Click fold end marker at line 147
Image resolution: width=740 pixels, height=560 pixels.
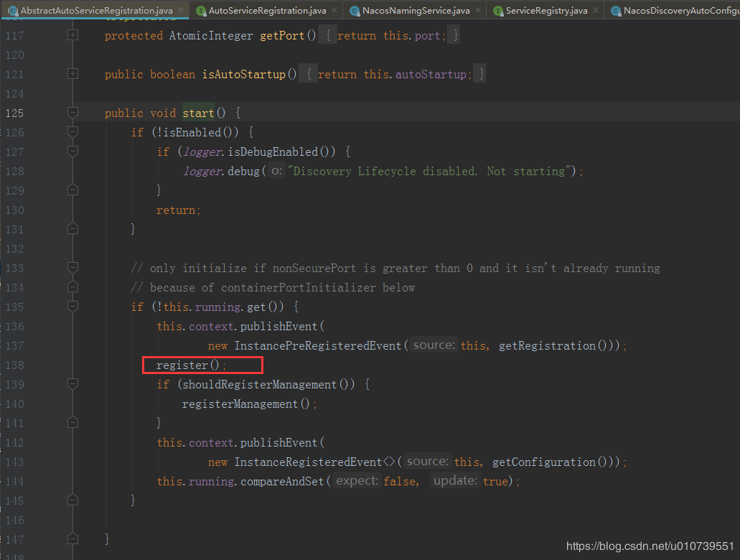click(72, 538)
